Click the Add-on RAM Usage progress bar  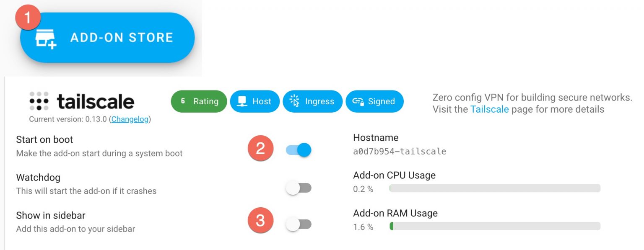[495, 227]
